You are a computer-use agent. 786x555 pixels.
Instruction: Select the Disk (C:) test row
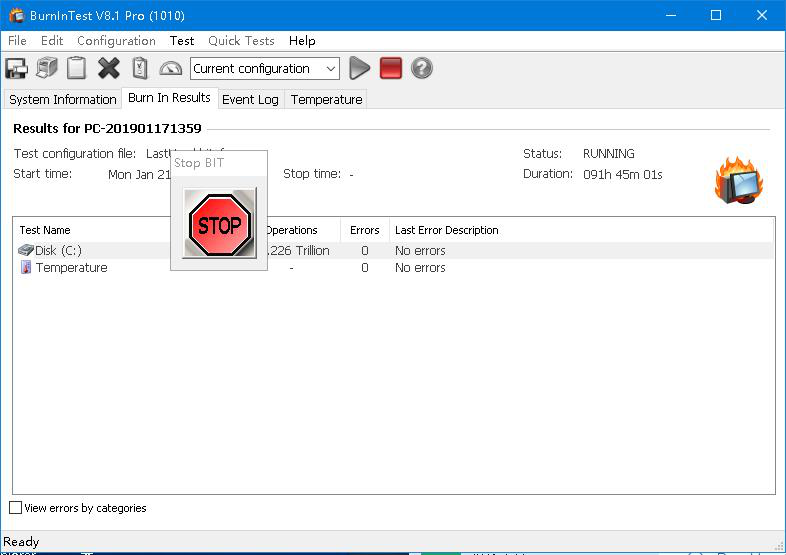[x=58, y=250]
